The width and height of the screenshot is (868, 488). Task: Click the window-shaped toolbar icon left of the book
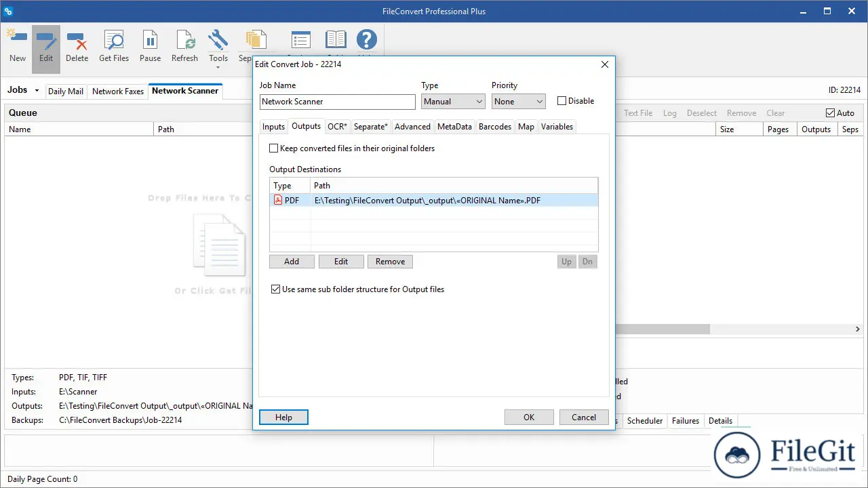(x=300, y=41)
